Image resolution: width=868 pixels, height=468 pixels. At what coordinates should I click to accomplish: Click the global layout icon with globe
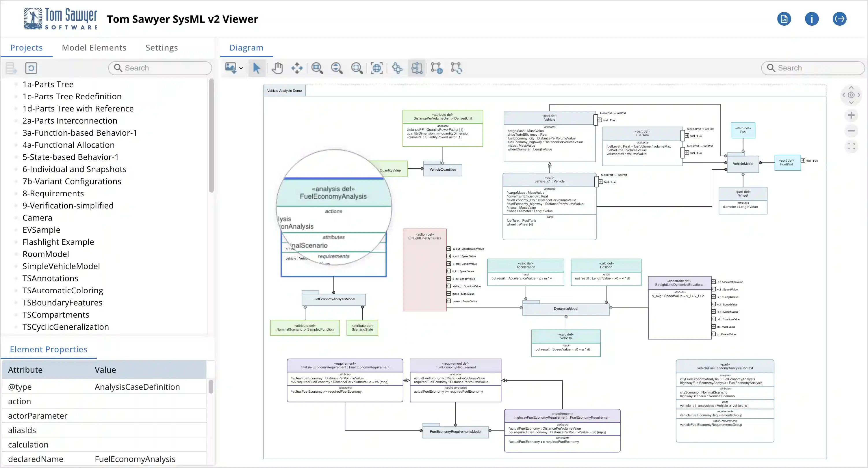[437, 68]
